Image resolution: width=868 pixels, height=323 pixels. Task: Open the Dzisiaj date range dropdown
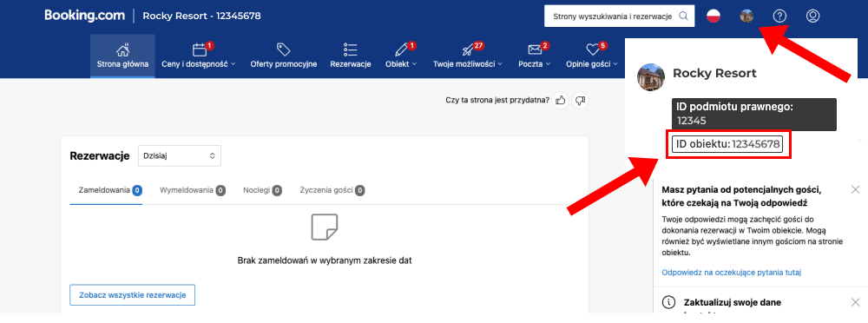180,156
